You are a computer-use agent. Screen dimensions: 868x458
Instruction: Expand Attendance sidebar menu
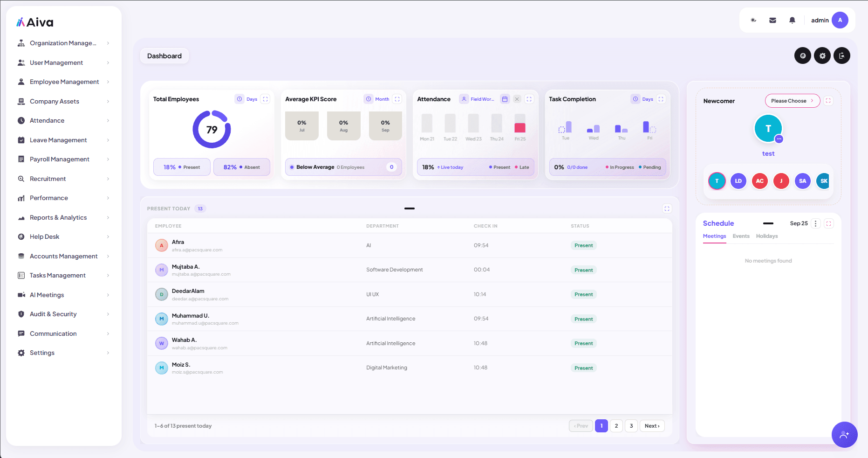point(64,120)
